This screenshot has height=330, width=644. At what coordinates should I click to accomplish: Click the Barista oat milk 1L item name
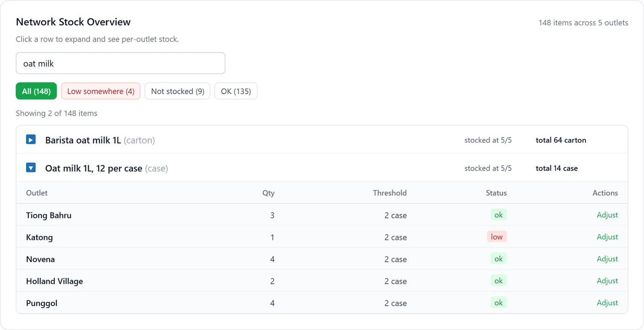[83, 140]
